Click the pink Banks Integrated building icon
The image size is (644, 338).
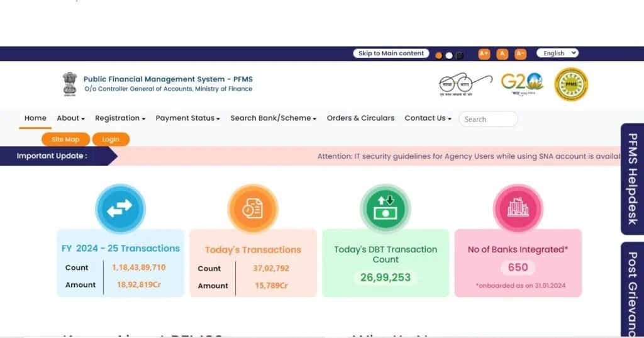point(518,209)
